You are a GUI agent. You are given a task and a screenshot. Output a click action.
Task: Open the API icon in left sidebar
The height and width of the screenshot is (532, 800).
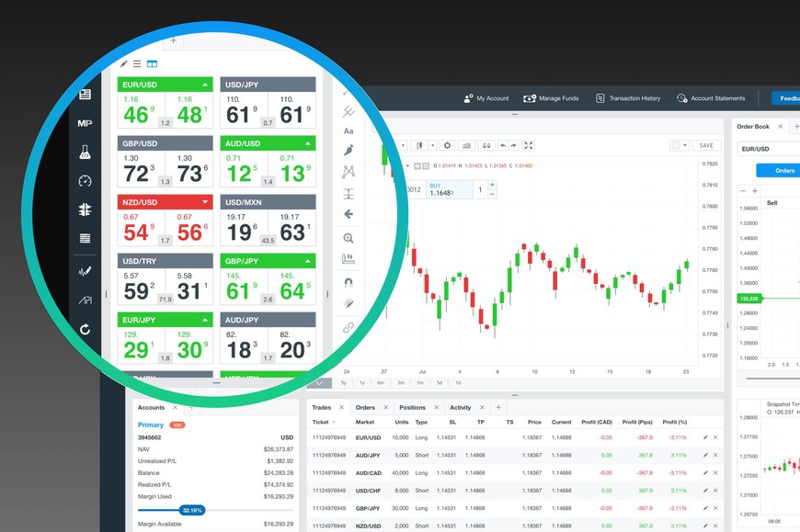point(85,300)
